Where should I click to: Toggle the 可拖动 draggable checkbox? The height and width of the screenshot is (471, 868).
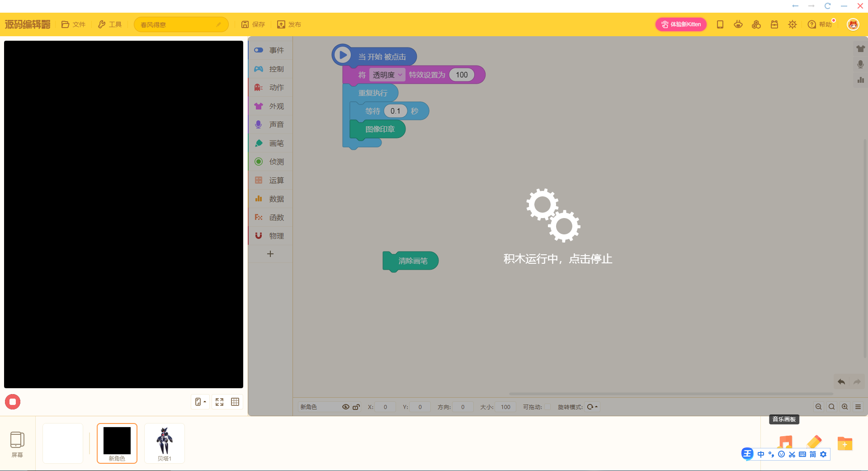point(547,407)
